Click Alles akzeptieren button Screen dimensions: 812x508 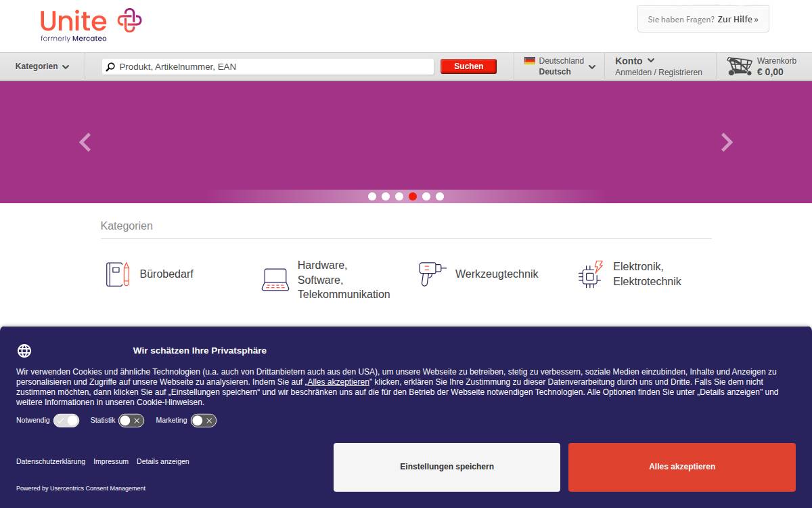pyautogui.click(x=682, y=467)
